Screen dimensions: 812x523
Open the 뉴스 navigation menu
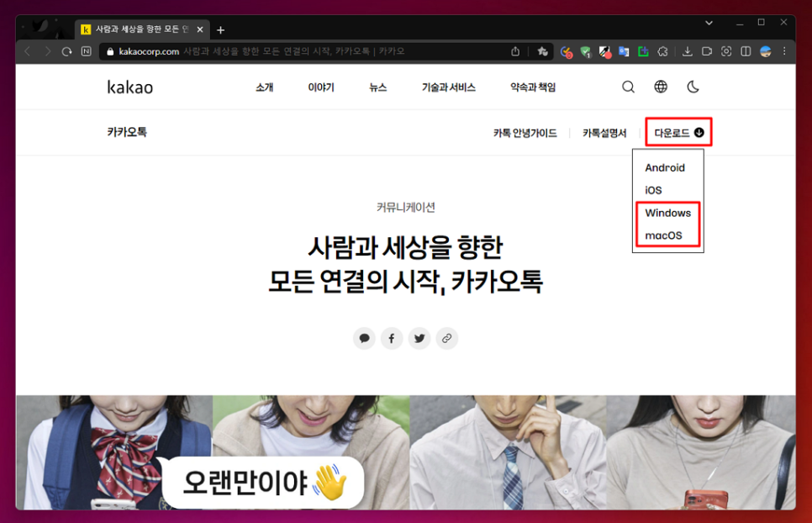[378, 87]
